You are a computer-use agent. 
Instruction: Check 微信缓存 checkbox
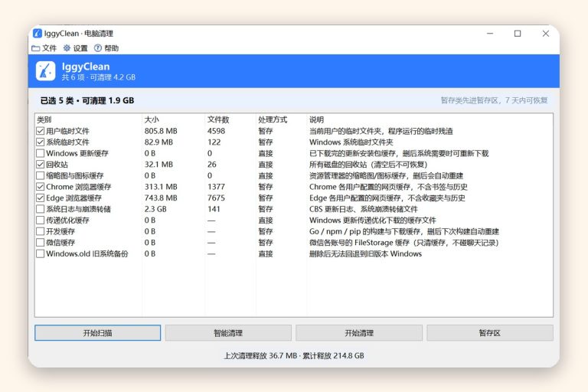point(41,243)
